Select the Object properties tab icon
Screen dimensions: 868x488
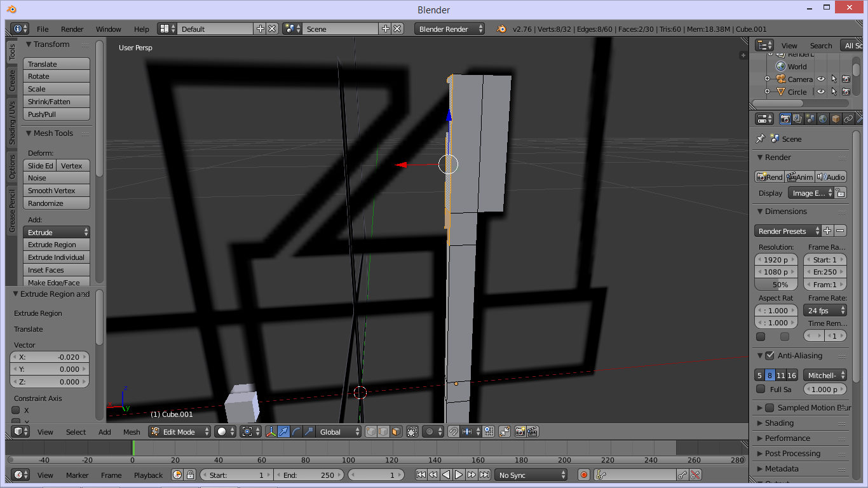836,119
